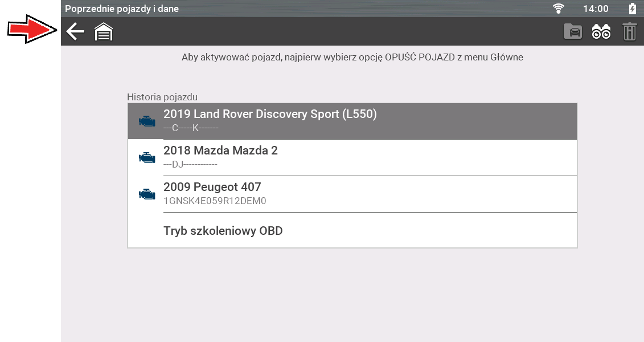Check the WiFi signal indicator

pyautogui.click(x=559, y=9)
